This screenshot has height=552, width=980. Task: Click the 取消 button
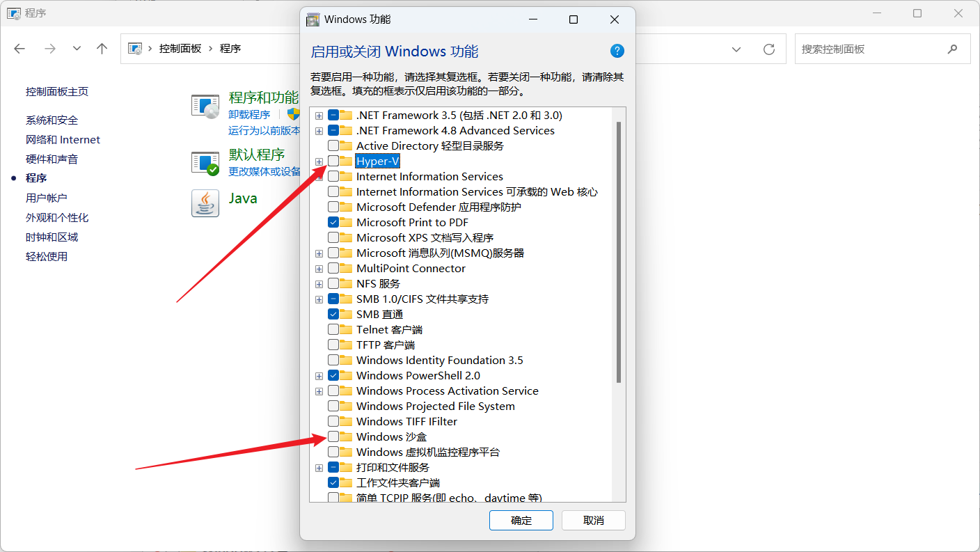click(594, 520)
